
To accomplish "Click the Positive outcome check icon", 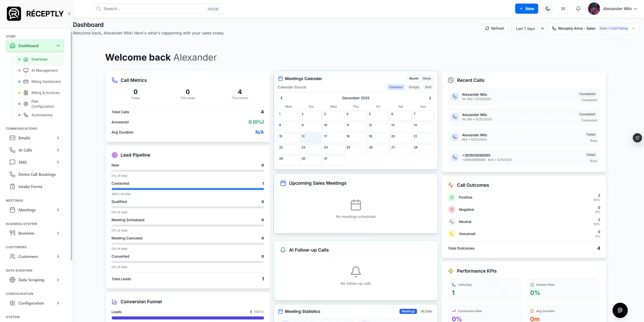I will tap(452, 197).
